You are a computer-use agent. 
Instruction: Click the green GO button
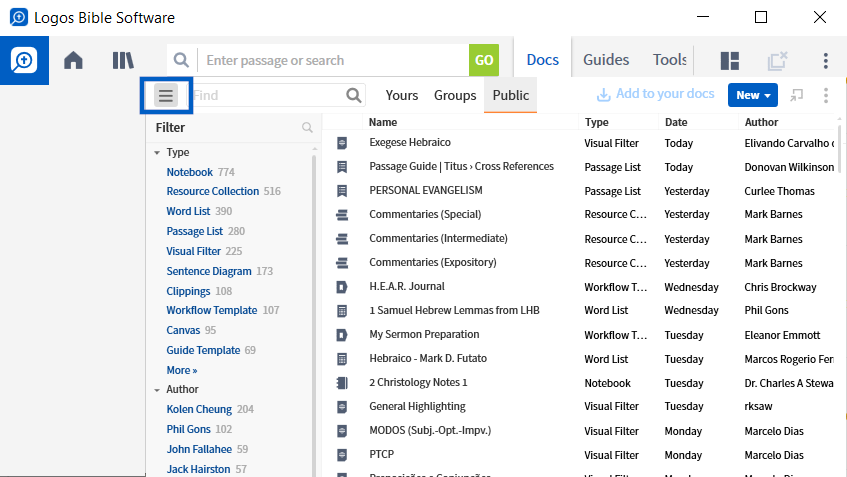click(x=483, y=60)
